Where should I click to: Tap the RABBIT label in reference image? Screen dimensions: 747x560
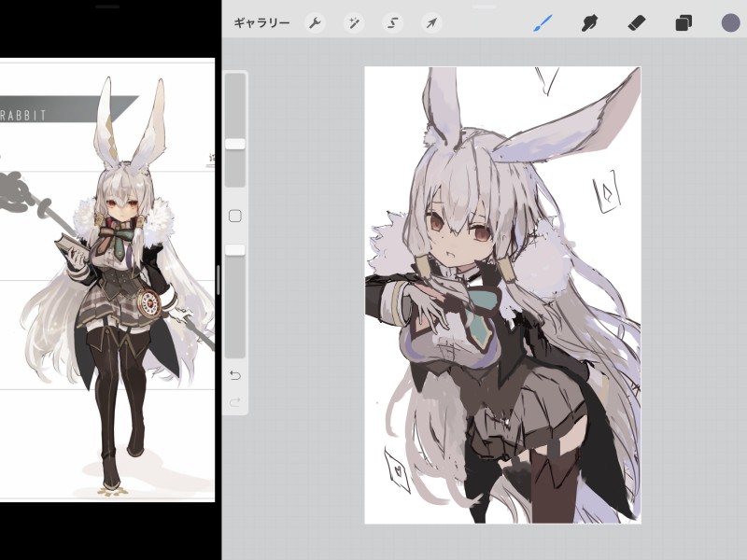[22, 115]
